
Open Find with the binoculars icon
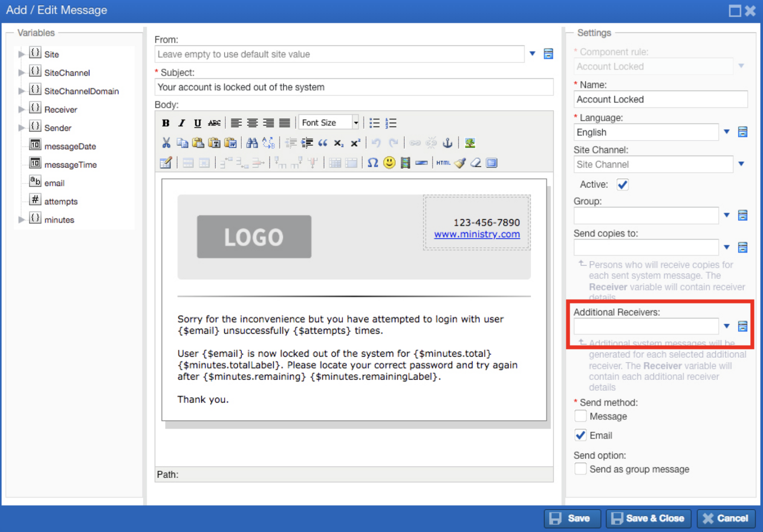pyautogui.click(x=252, y=143)
